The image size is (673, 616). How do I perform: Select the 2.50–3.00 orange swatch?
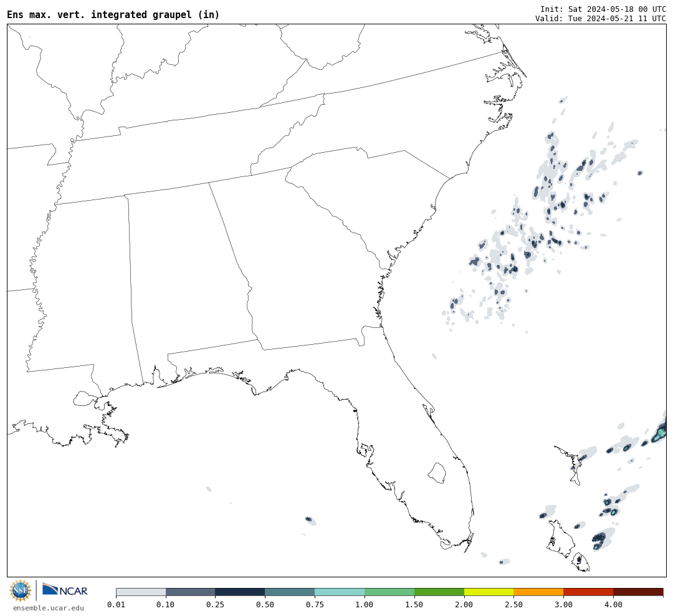(539, 592)
